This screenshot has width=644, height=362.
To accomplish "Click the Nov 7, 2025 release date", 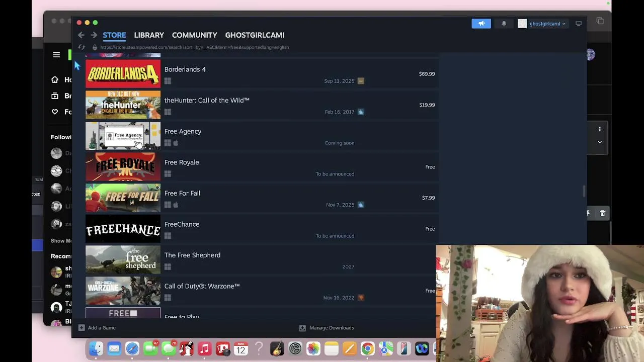I will click(340, 205).
